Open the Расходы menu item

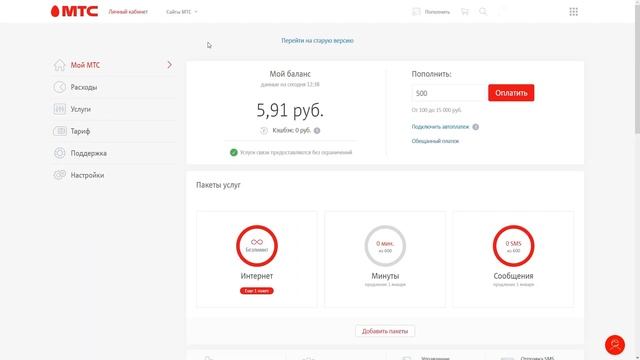click(84, 87)
